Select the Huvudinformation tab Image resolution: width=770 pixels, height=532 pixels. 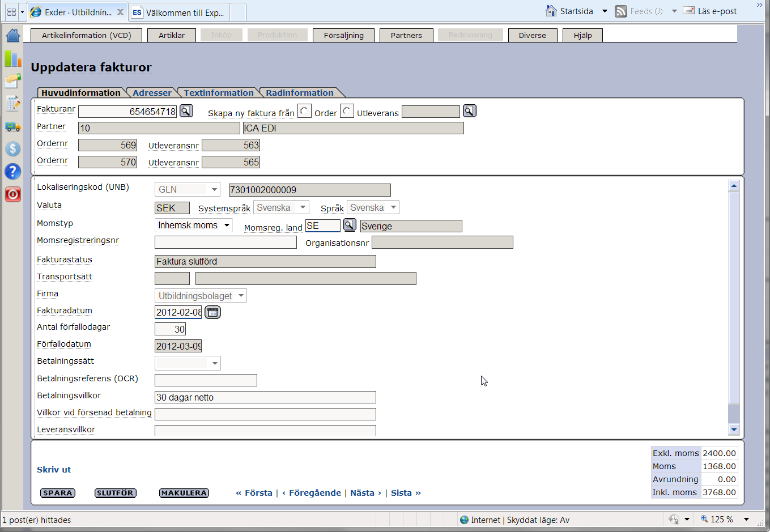pyautogui.click(x=81, y=93)
